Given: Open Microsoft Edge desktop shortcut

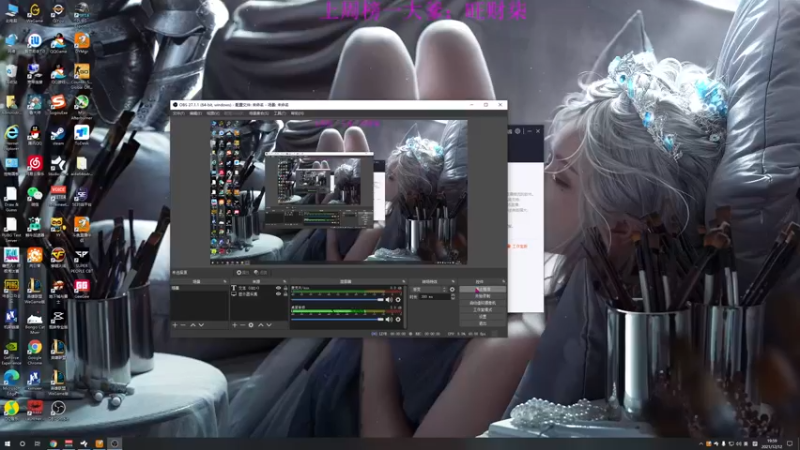Looking at the screenshot, I should pyautogui.click(x=11, y=383).
